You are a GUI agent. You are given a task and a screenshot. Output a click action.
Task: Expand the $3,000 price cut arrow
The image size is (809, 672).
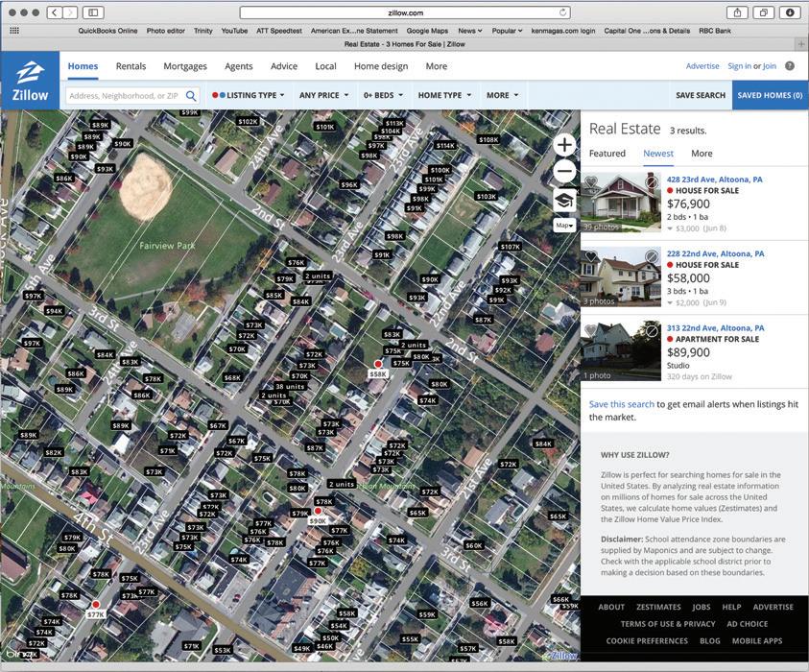point(670,228)
